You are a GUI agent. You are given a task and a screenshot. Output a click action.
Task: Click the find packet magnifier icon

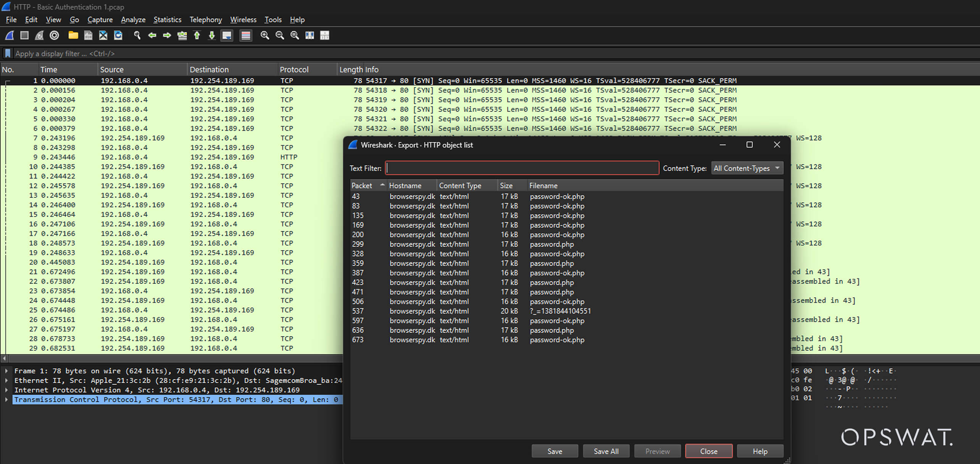point(137,36)
